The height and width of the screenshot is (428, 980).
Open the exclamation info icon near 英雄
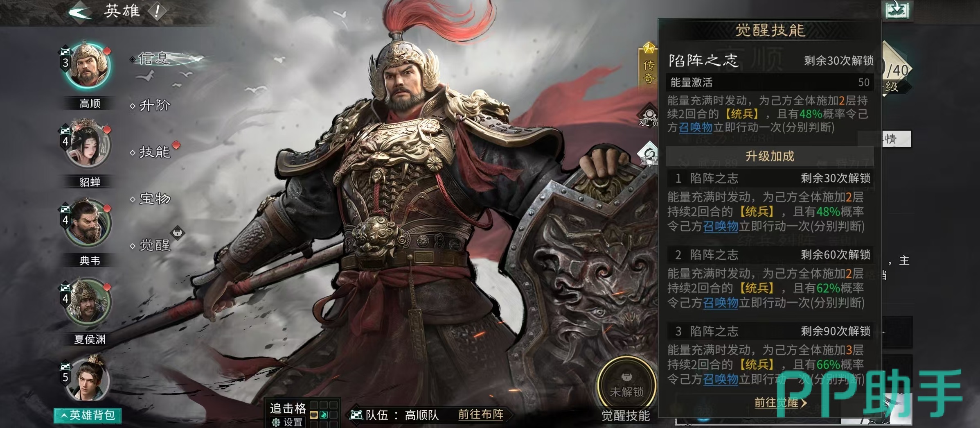click(x=157, y=11)
